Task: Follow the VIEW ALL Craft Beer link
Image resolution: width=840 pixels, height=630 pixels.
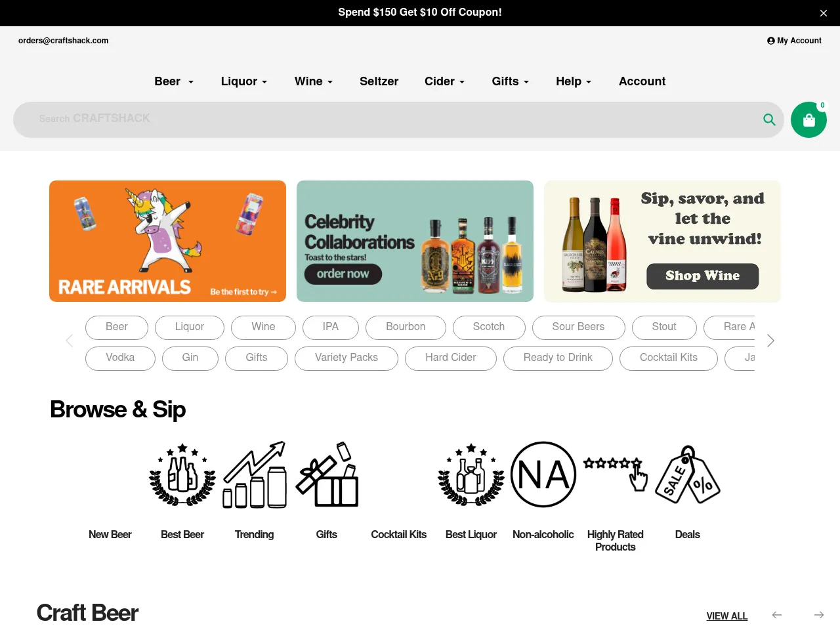Action: click(727, 616)
